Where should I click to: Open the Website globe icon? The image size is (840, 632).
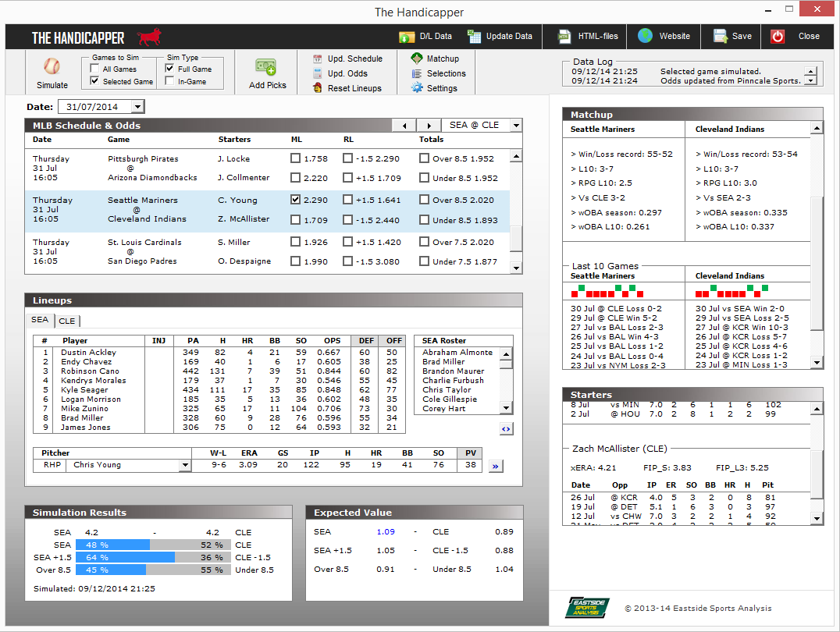point(645,36)
